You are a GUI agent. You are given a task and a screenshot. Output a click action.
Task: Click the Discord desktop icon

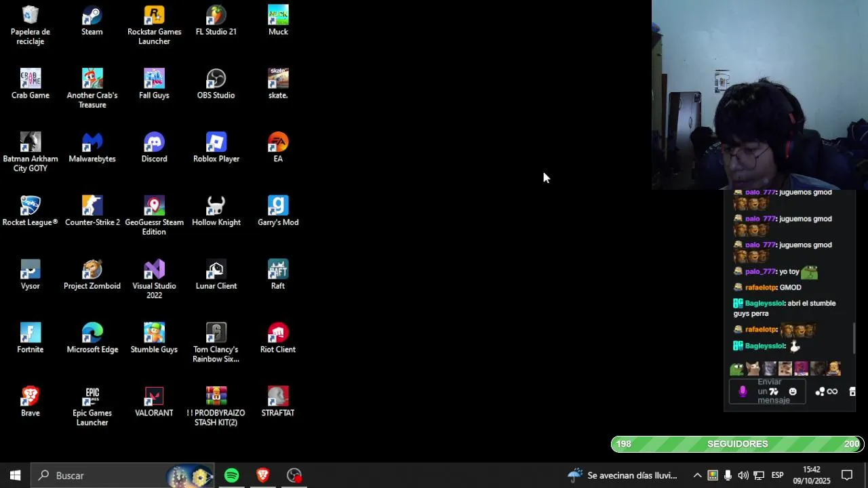[x=154, y=148]
